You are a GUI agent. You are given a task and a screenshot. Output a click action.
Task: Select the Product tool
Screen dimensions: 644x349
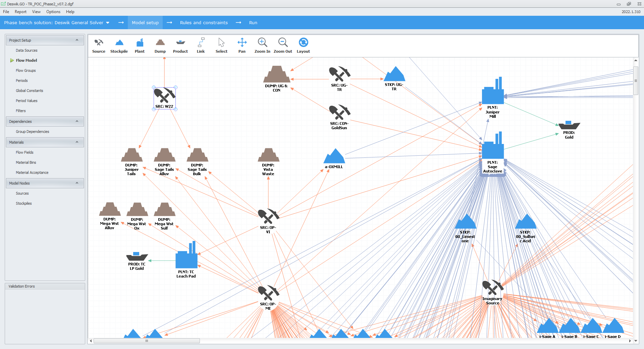coord(180,45)
